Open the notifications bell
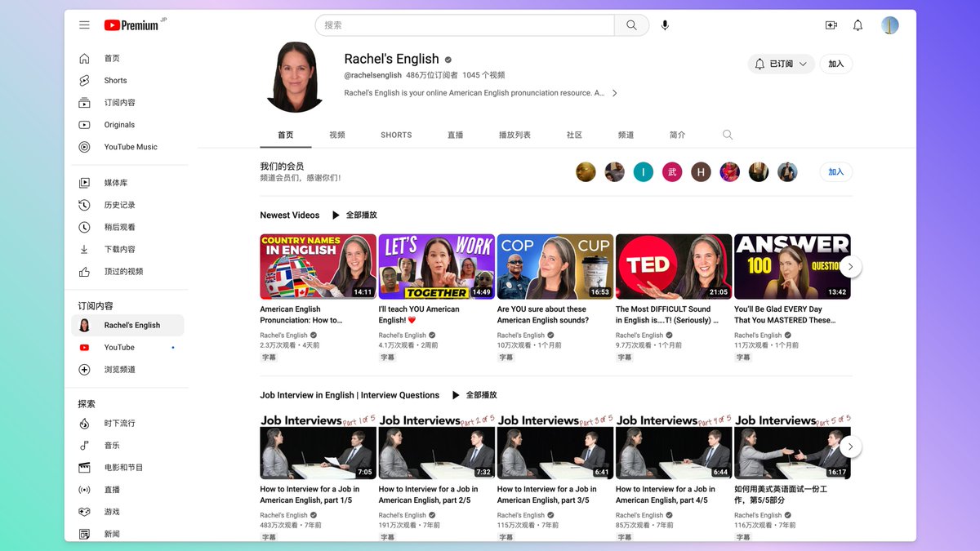980x551 pixels. pyautogui.click(x=857, y=25)
